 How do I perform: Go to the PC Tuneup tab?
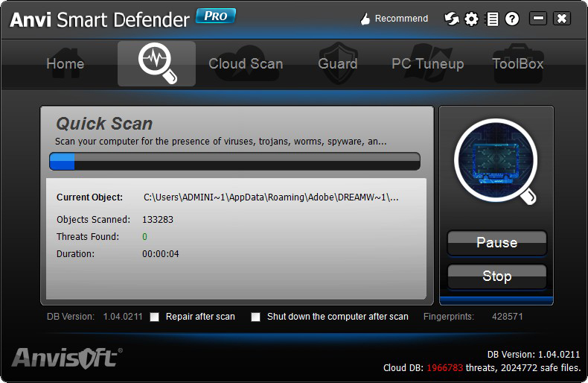(x=427, y=63)
